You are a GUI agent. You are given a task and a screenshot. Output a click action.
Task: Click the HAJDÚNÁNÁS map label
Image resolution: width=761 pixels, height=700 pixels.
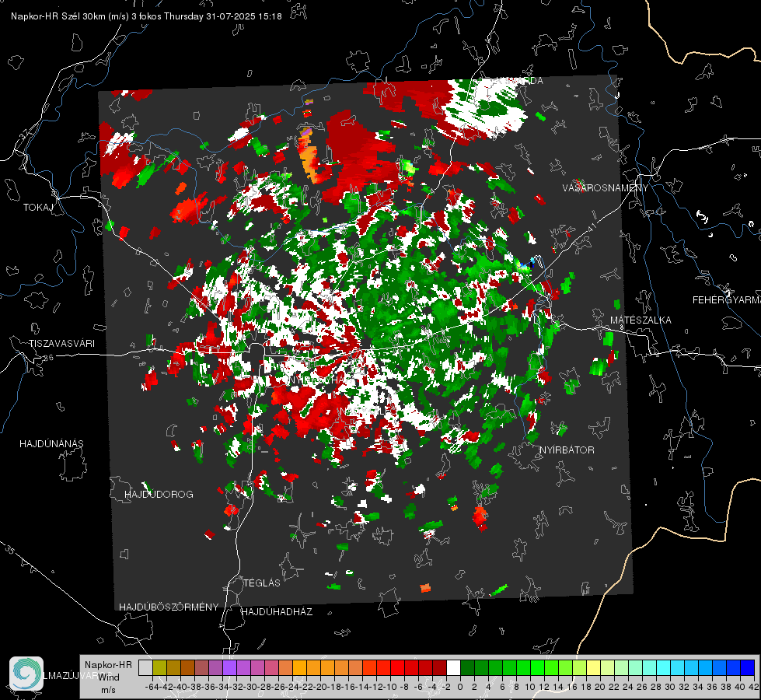(51, 443)
